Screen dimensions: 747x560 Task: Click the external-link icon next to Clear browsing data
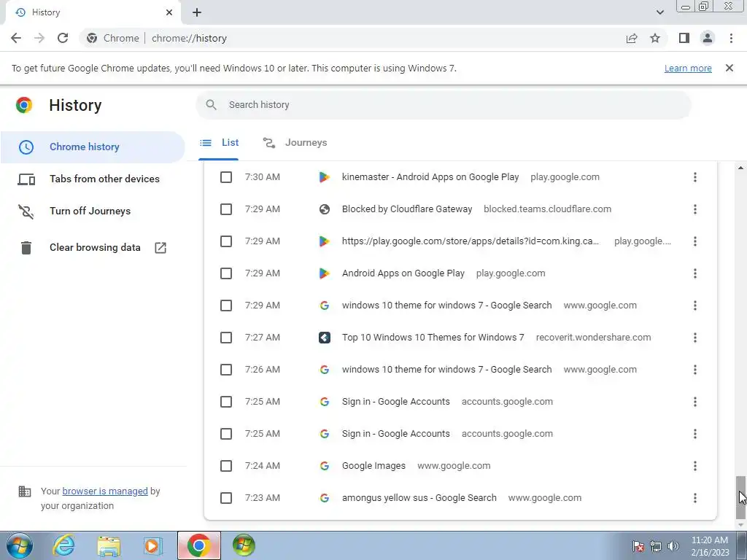[160, 248]
